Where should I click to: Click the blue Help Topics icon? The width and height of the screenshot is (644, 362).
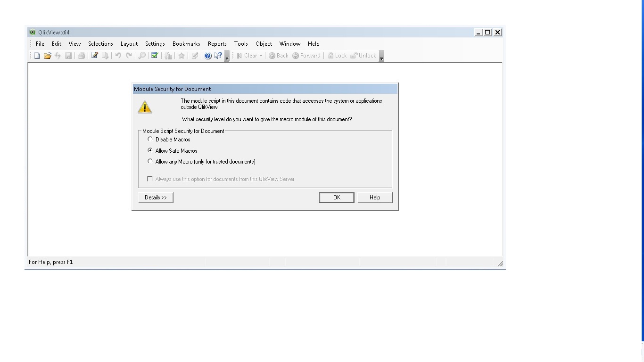click(207, 56)
